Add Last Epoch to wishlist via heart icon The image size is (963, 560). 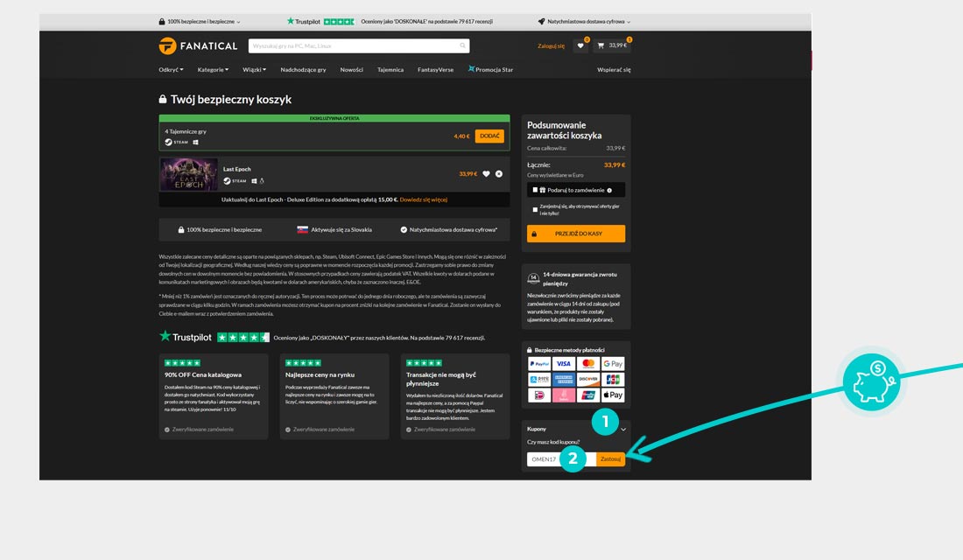pos(487,174)
